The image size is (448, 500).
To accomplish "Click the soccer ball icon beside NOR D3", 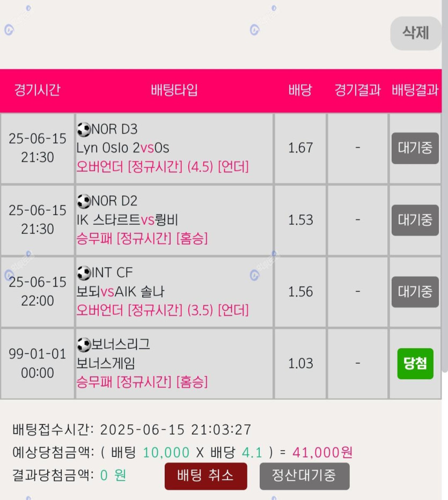I will (x=84, y=130).
